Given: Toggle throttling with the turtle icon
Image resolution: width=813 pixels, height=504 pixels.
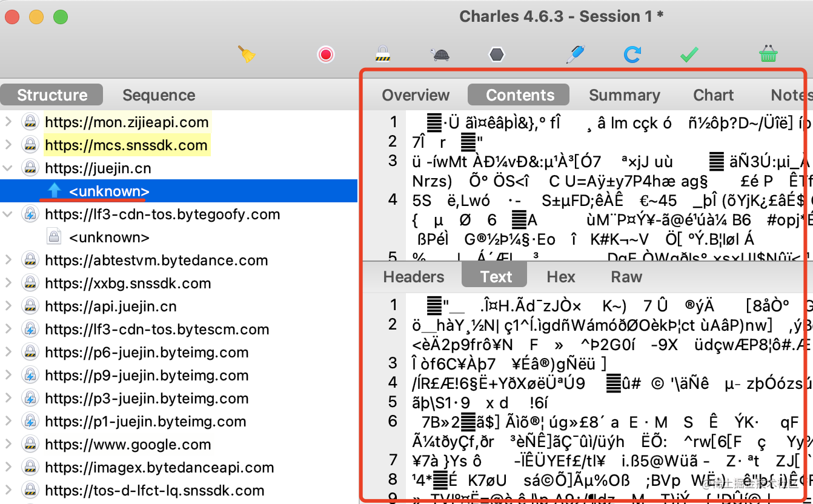Looking at the screenshot, I should 440,55.
